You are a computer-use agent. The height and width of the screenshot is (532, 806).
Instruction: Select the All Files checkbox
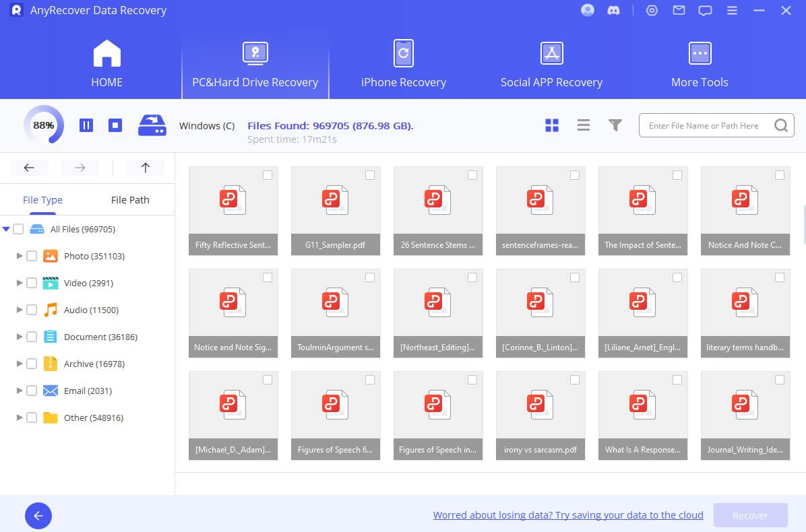[18, 229]
